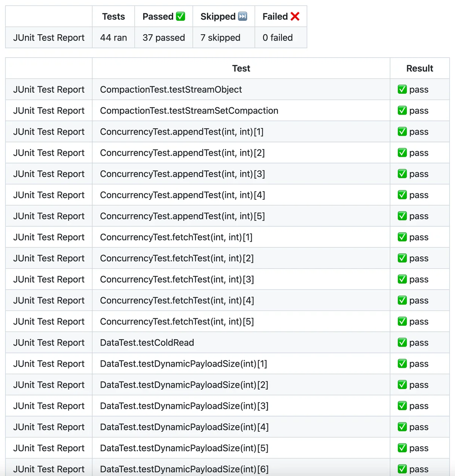Click the '44 ran' summary cell

(113, 38)
